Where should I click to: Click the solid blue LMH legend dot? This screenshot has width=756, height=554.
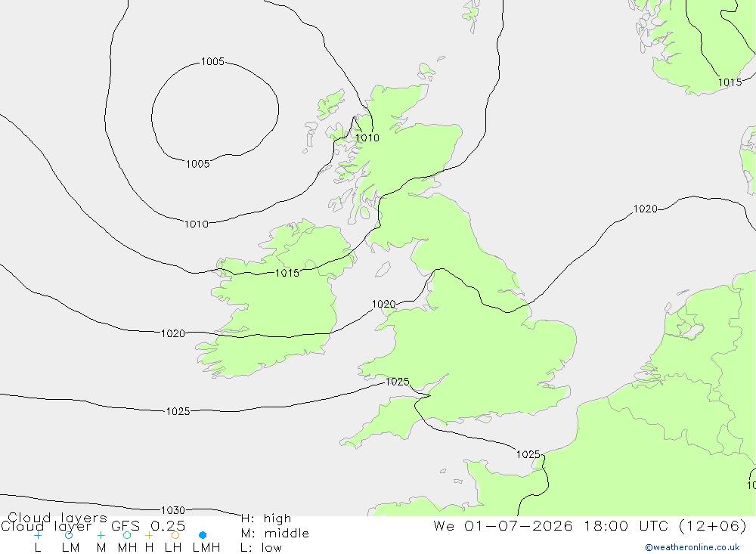coord(203,535)
